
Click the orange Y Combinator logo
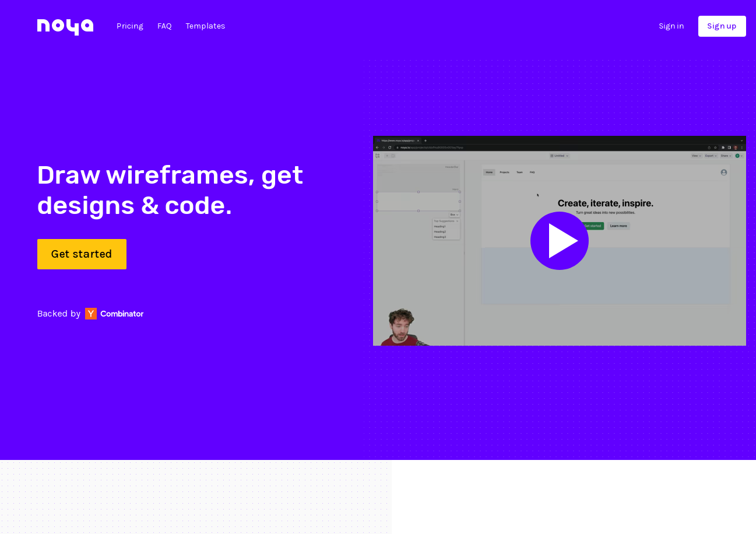coord(91,314)
